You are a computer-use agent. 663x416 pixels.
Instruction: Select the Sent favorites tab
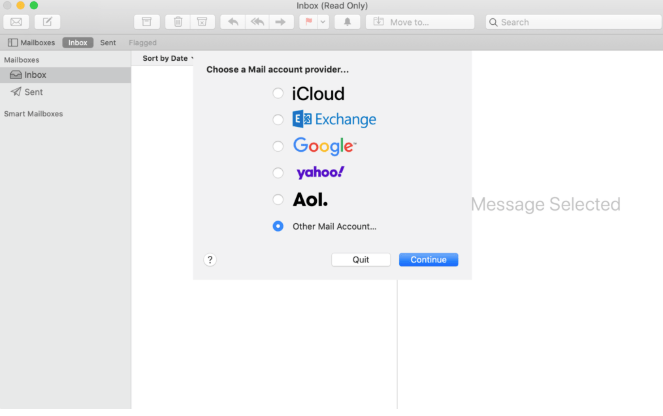coord(108,43)
